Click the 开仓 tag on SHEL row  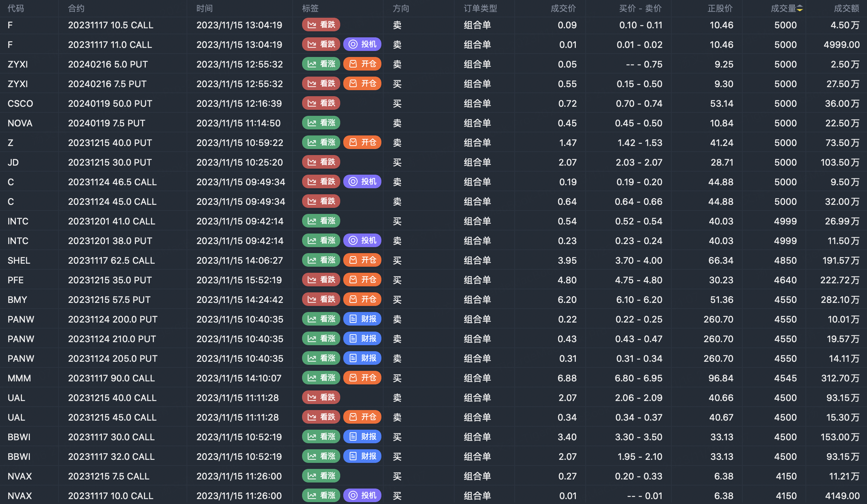click(362, 260)
